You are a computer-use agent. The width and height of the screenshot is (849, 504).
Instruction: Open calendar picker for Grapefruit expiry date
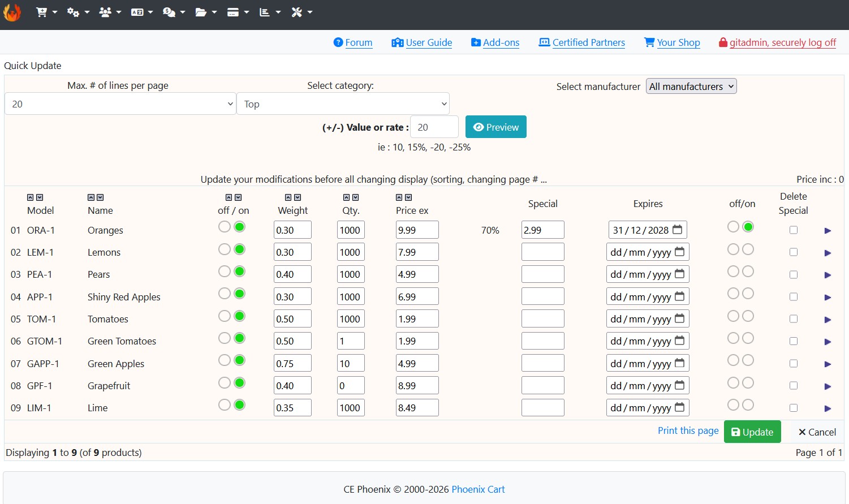[679, 385]
